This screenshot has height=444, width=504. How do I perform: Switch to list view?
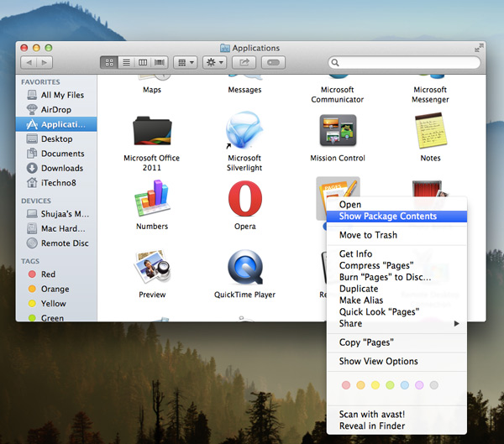(x=126, y=63)
